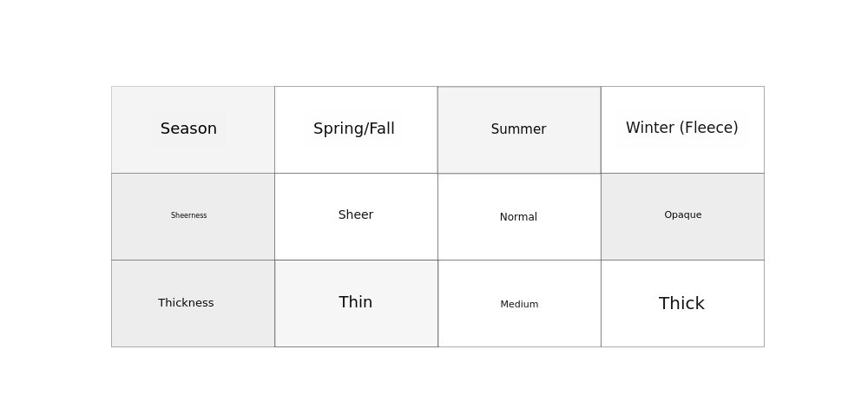Select the Spring/Fall column header
This screenshot has height=409, width=868.
tap(356, 129)
